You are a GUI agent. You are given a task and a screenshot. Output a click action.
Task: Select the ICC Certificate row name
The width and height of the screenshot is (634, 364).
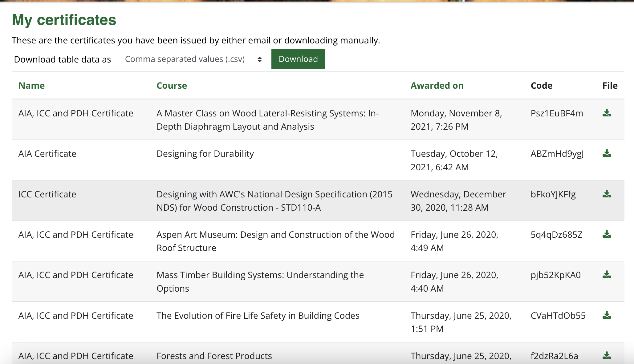tap(47, 194)
